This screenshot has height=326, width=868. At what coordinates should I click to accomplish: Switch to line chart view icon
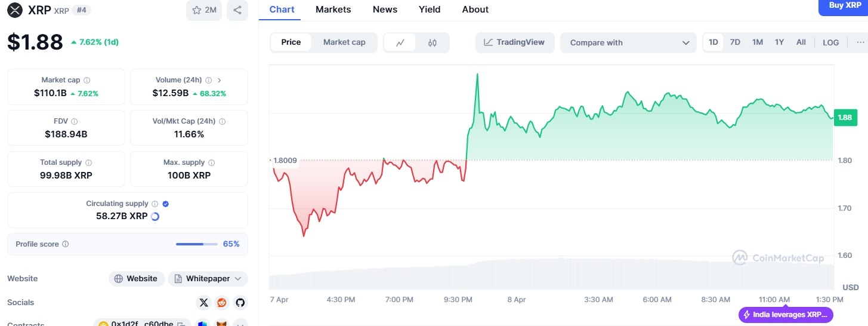pyautogui.click(x=400, y=42)
